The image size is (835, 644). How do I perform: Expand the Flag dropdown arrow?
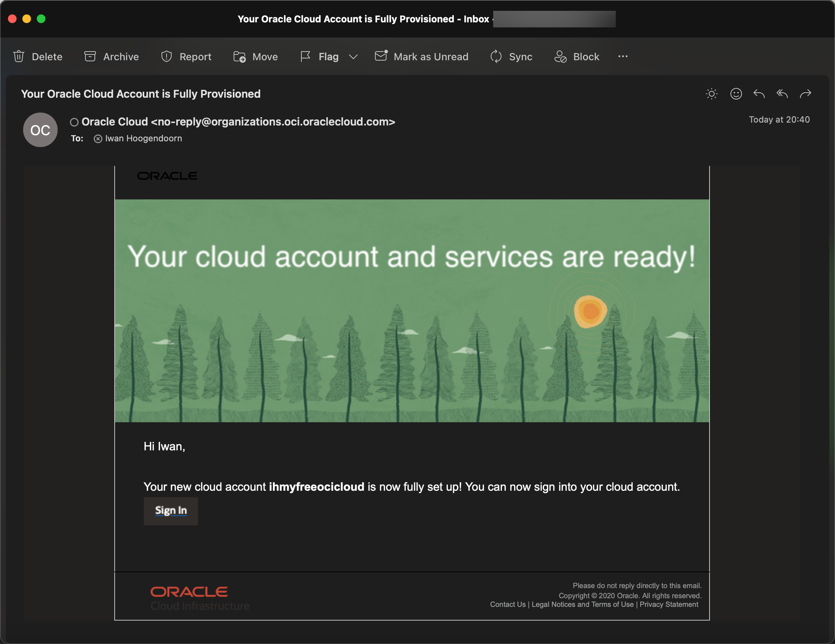353,57
